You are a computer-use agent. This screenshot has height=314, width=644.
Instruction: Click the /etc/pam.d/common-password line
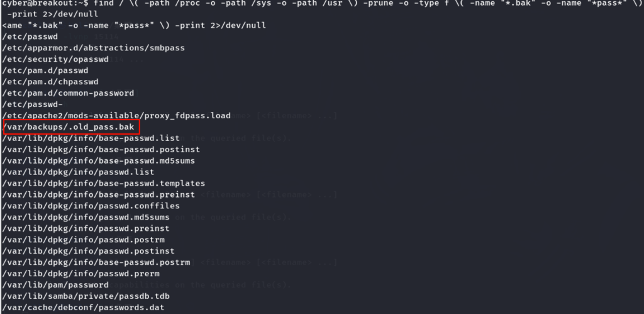68,93
